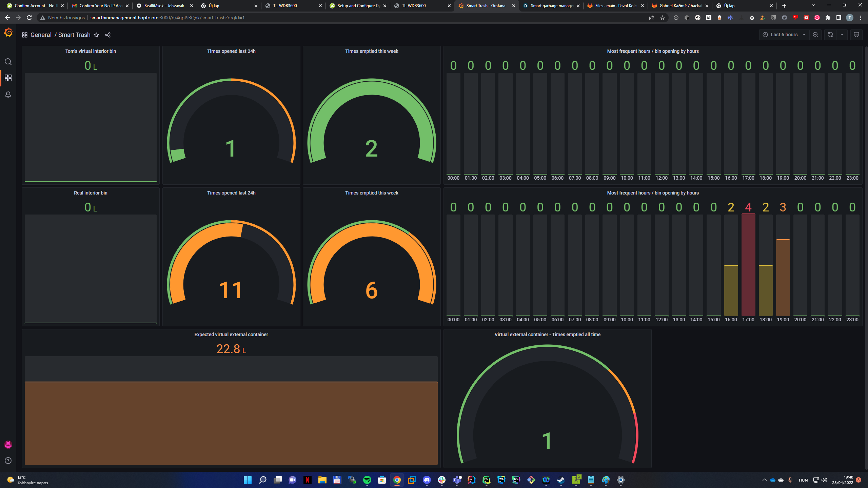
Task: Click the 17:00 red bar in lower chart
Action: 748,264
